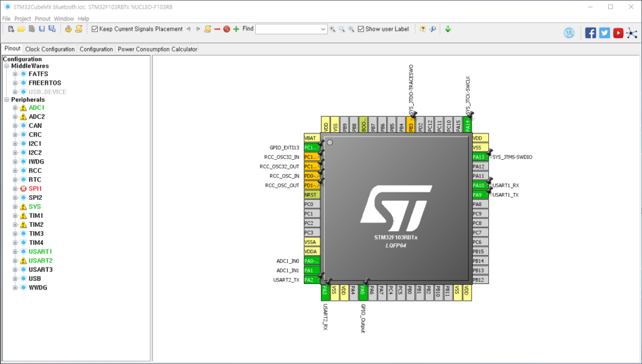642x364 pixels.
Task: Save the current STM32CubeMX project
Action: click(x=42, y=28)
